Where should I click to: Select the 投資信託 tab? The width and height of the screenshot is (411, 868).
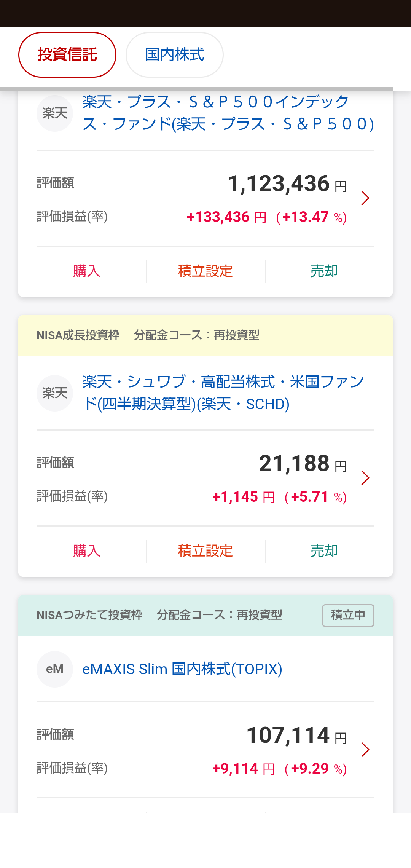click(67, 55)
